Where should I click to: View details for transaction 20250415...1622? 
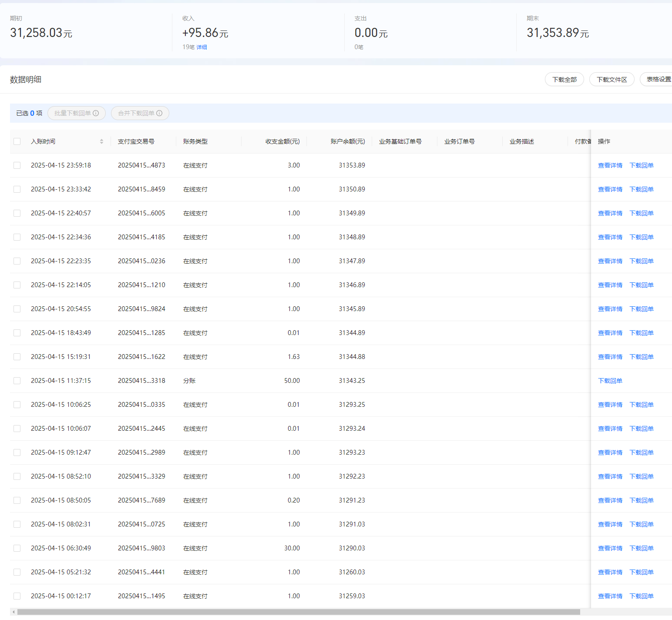click(610, 357)
